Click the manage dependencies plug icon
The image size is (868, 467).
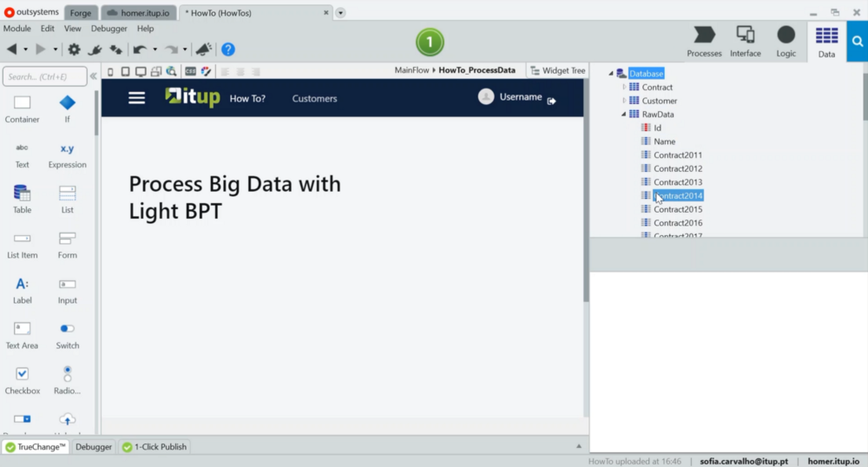[95, 49]
